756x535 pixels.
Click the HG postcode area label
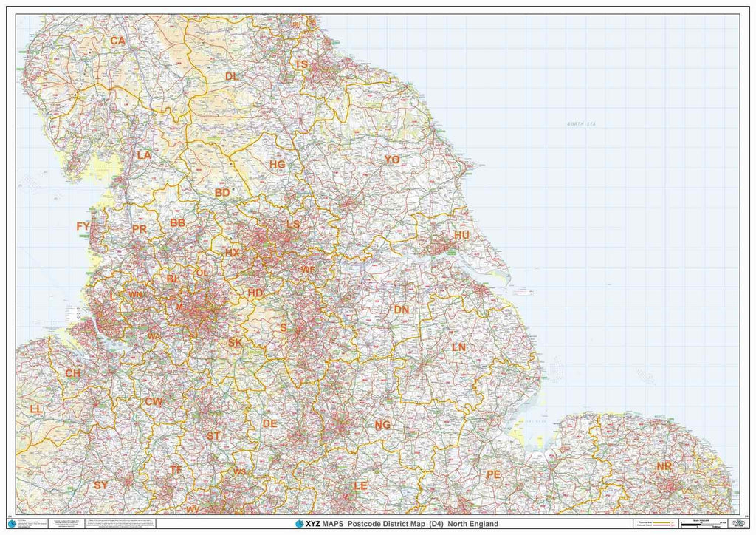[277, 164]
